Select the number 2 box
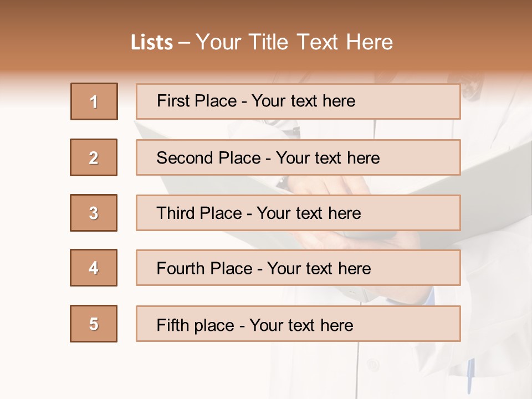Screen dimensions: 532x399 (94, 157)
